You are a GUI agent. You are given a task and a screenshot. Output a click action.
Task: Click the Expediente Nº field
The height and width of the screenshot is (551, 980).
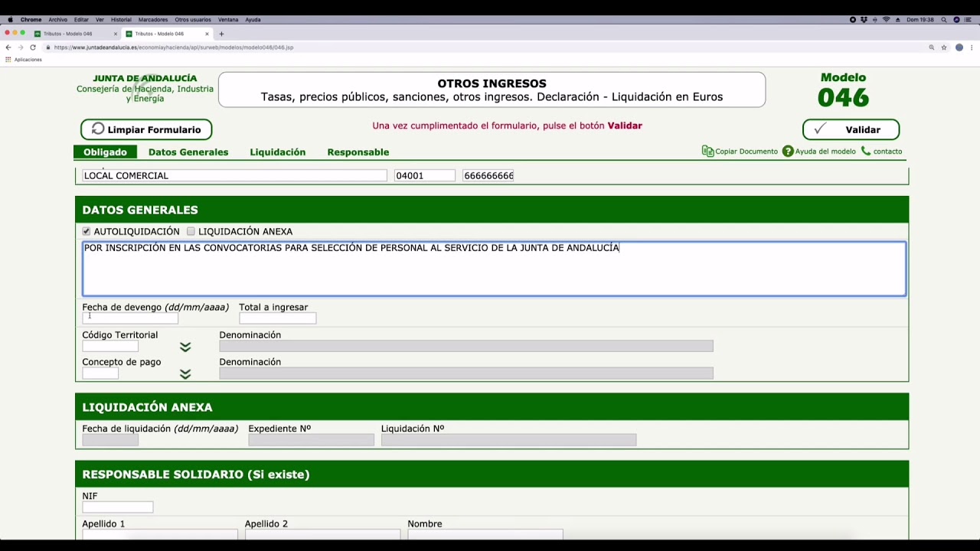click(x=311, y=439)
